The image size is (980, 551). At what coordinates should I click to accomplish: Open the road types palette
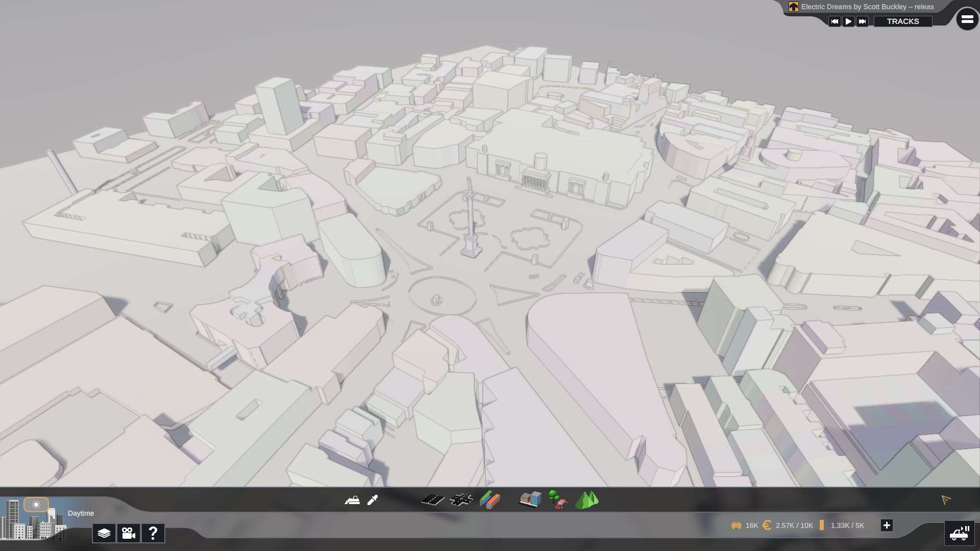(490, 500)
